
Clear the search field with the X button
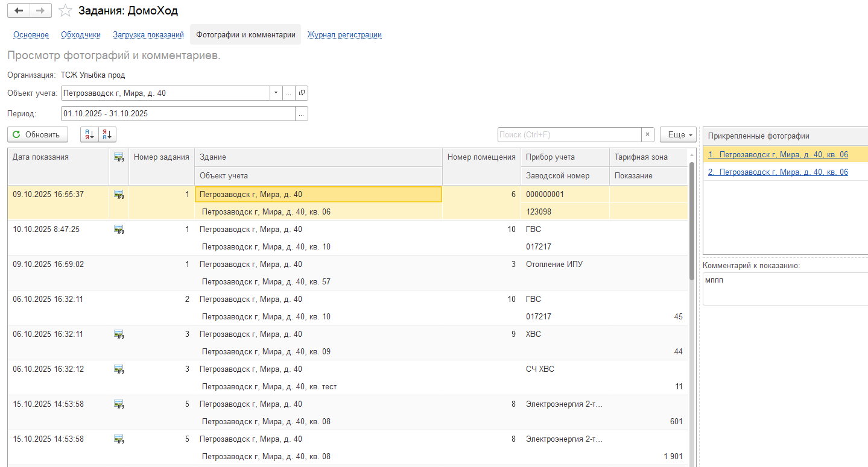click(648, 134)
